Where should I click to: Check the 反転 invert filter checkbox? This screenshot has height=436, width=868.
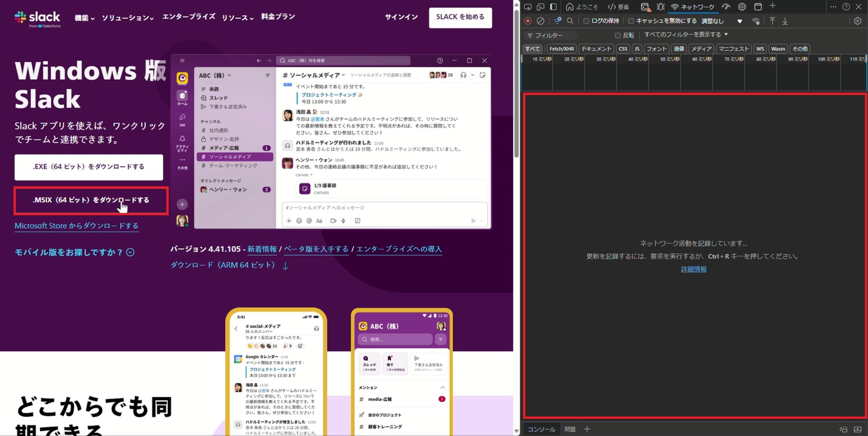[618, 35]
